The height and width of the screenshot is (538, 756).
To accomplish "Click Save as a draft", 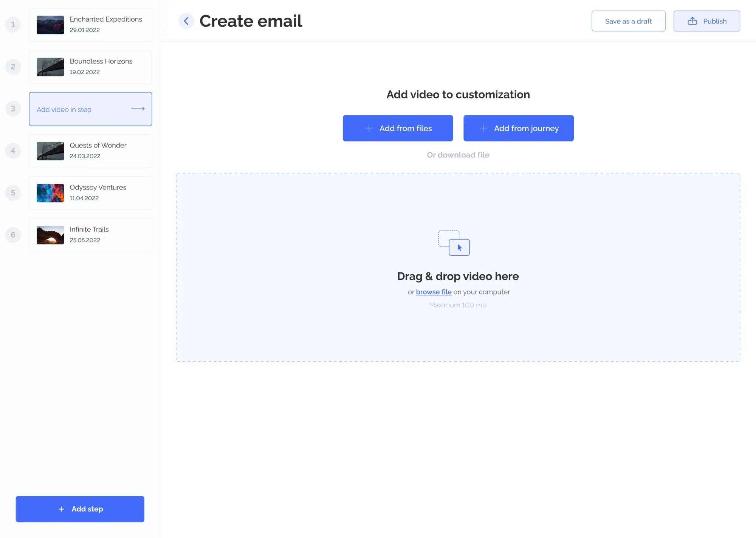I will tap(628, 21).
